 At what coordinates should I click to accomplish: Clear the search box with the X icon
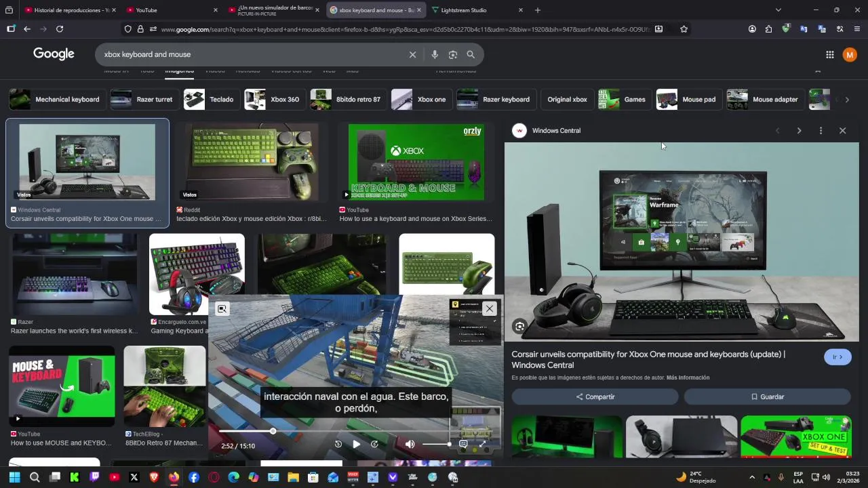tap(412, 54)
